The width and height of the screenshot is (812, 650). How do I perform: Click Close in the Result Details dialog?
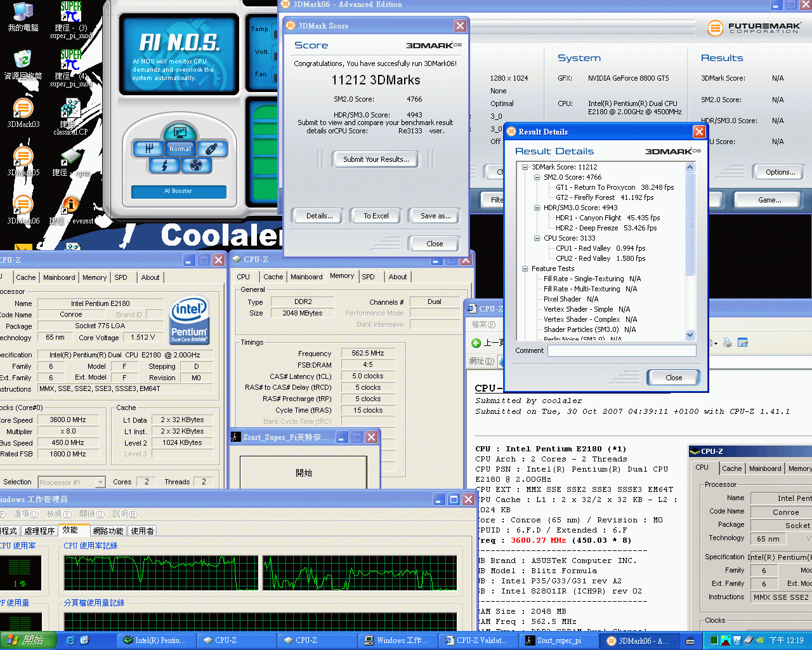click(x=674, y=378)
